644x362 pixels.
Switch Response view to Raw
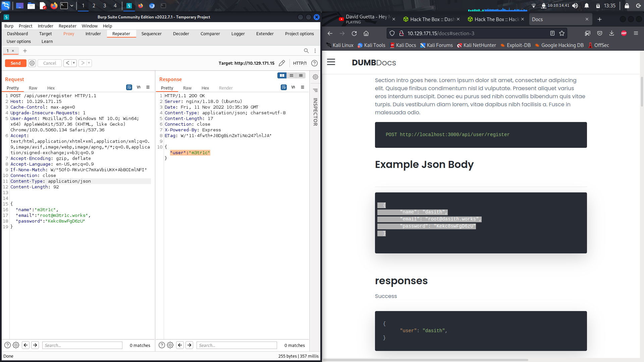pos(187,88)
